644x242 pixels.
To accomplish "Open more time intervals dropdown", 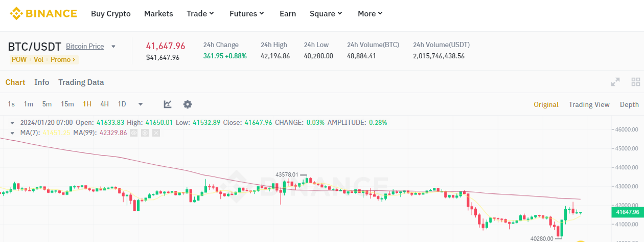I will [141, 104].
